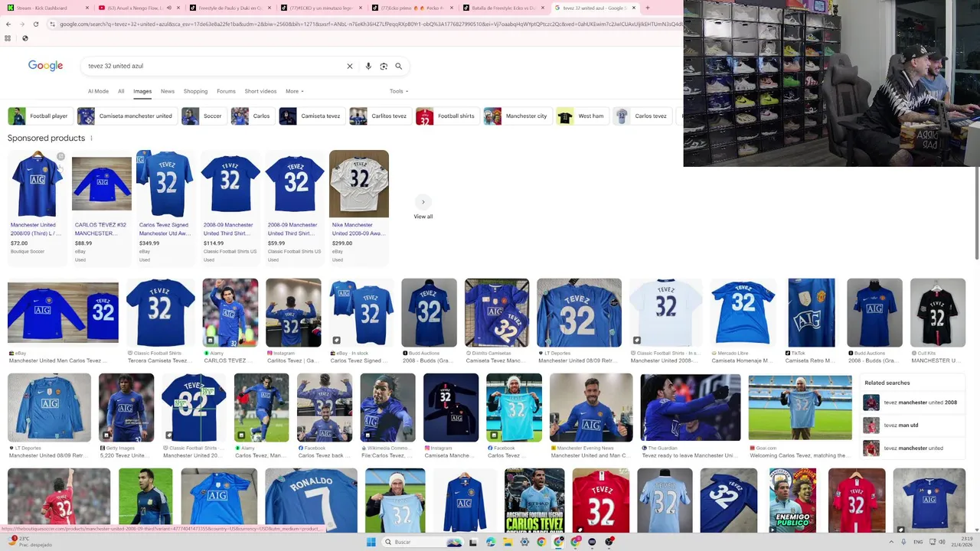This screenshot has width=980, height=551.
Task: Switch to the Short videos tab
Action: 260,91
